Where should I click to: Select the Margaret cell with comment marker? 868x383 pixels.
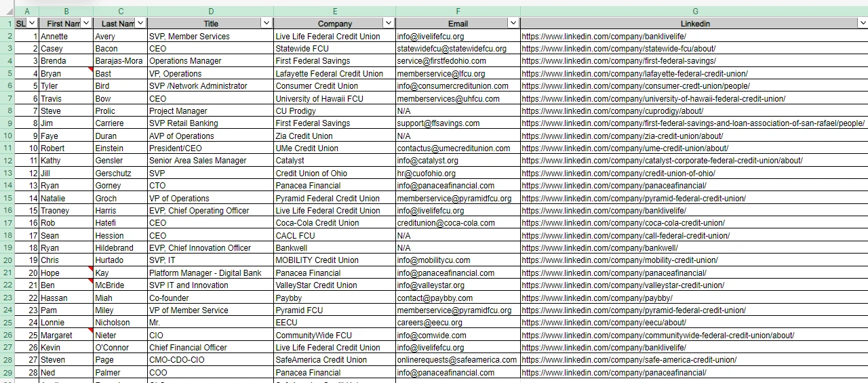(66, 335)
